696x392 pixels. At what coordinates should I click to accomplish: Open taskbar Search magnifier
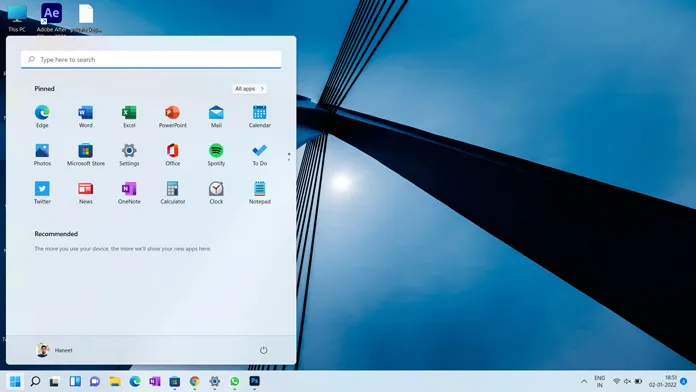35,381
